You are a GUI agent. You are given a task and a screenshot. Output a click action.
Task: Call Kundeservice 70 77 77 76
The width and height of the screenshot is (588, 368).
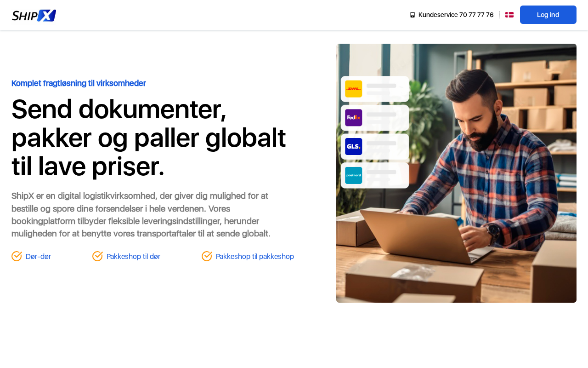point(456,15)
